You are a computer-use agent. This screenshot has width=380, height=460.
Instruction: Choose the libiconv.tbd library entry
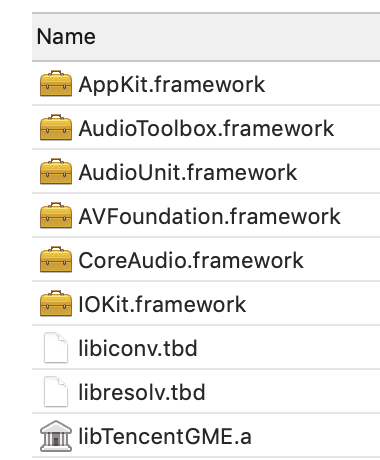point(138,348)
